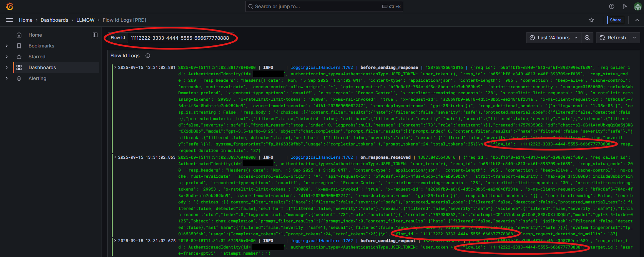Focus the Search or jump to field
This screenshot has width=644, height=257.
click(324, 6)
